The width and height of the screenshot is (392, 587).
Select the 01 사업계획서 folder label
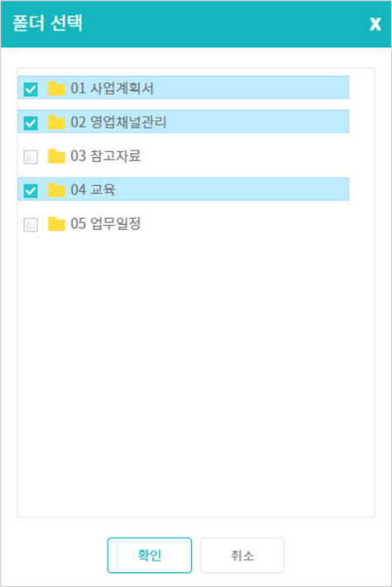[x=112, y=88]
